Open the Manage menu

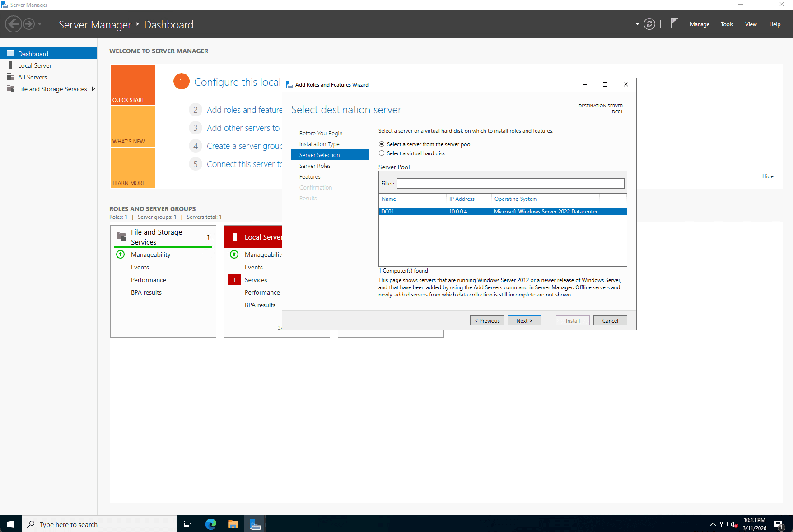700,24
